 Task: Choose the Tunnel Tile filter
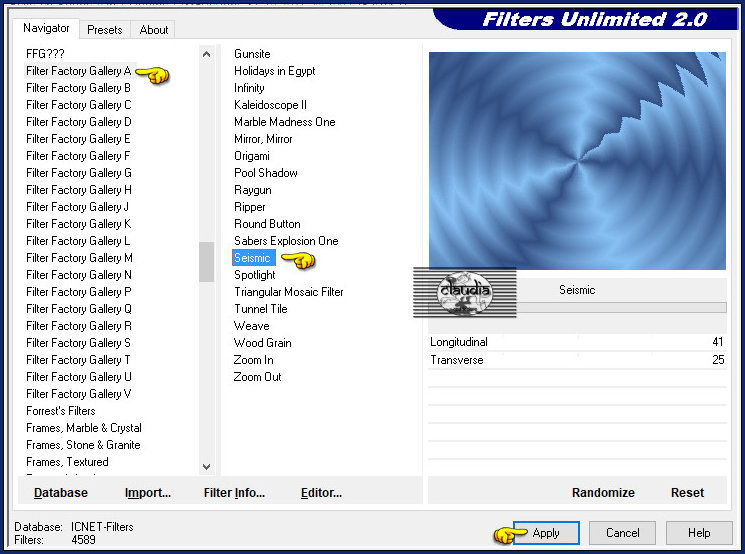click(261, 309)
